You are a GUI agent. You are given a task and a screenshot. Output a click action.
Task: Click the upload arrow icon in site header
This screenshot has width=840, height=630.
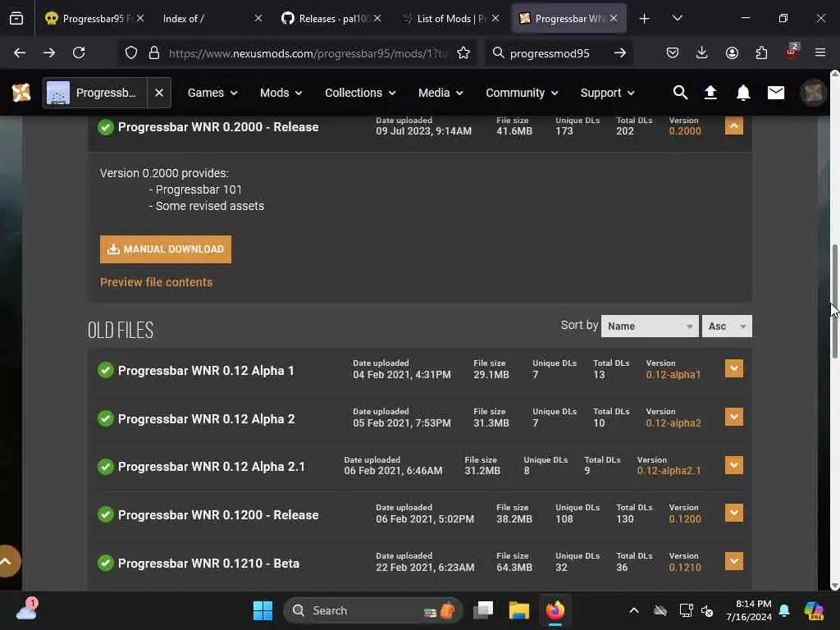pos(710,93)
